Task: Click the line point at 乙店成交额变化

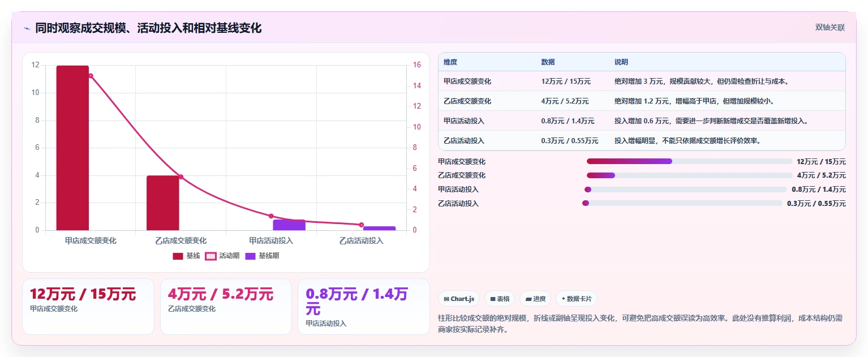Action: [181, 177]
